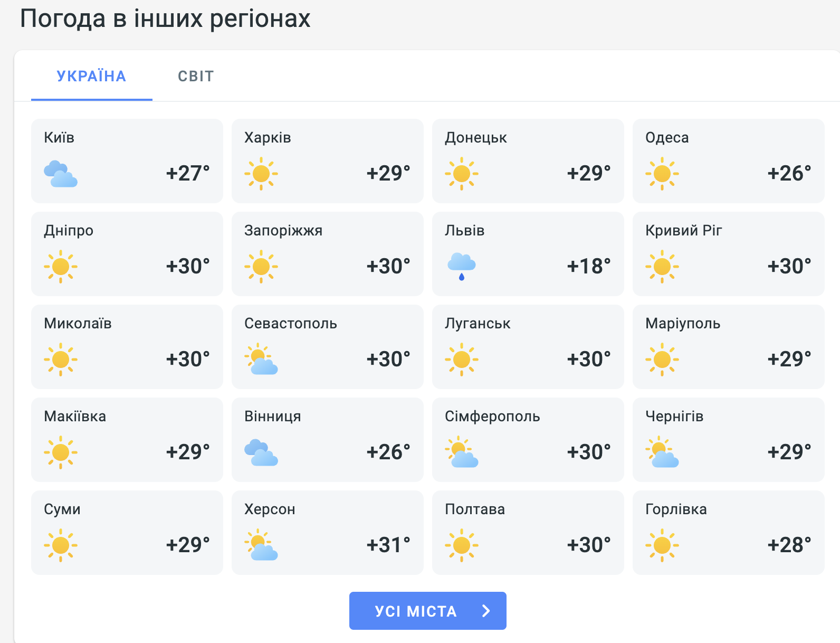Click the sun icon for Горлівка

pos(662,545)
